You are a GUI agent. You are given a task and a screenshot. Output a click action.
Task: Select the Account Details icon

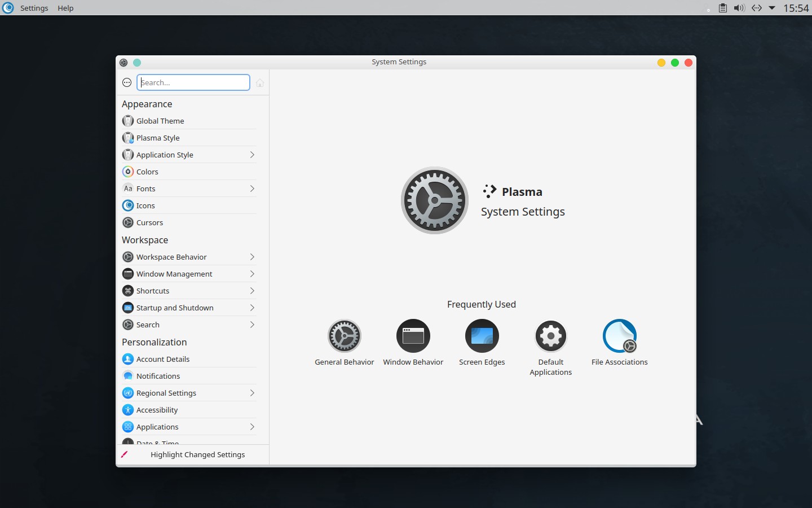tap(128, 359)
